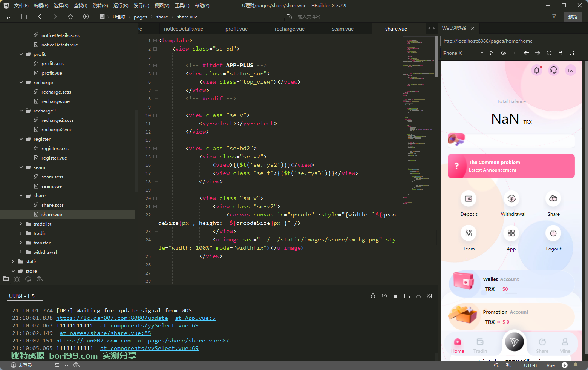The width and height of the screenshot is (588, 370).
Task: Click the Logout power icon
Action: [553, 233]
